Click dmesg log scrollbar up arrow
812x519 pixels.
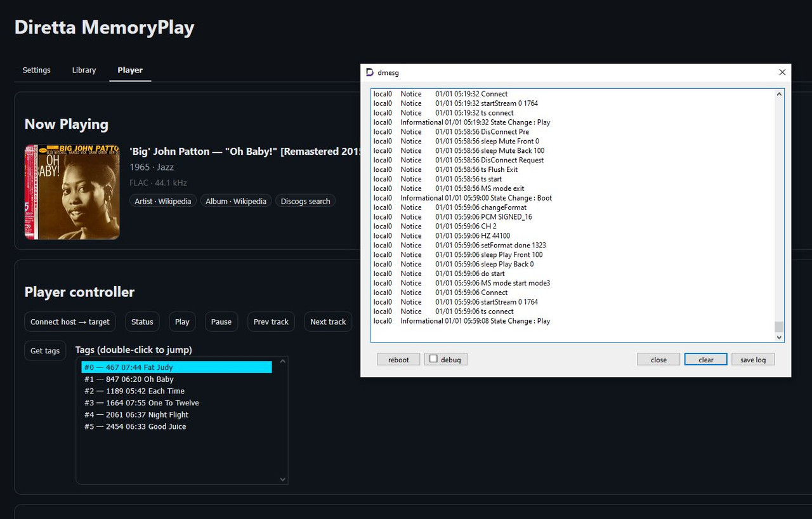779,95
